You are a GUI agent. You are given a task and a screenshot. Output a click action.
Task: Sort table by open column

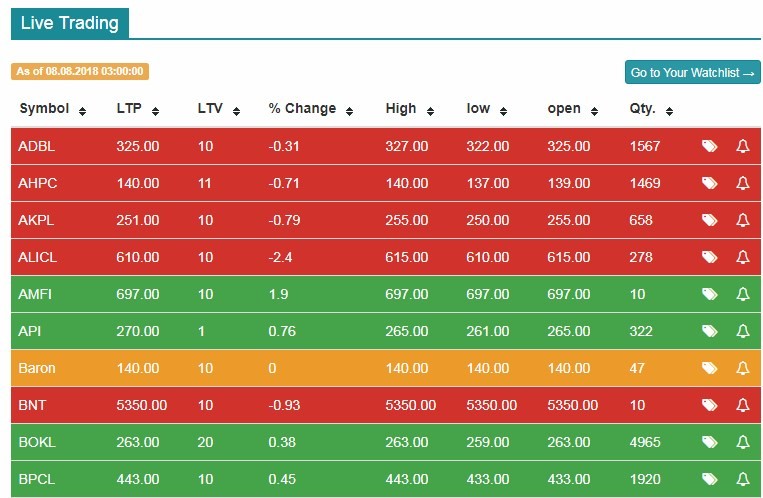[572, 109]
